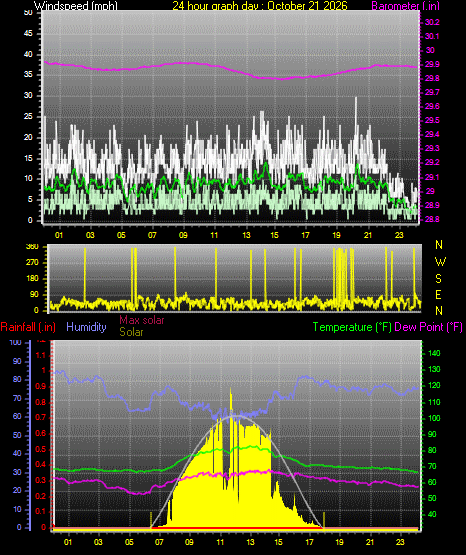
Task: Select the 29.1 barometer scale value
Action: tap(432, 177)
